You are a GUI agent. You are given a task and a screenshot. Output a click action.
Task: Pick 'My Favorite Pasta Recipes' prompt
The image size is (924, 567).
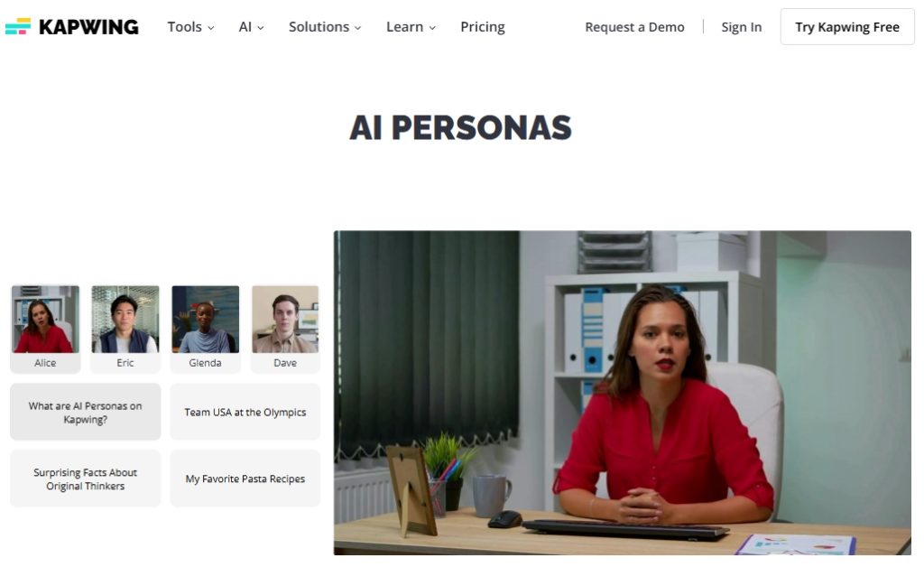pos(245,479)
